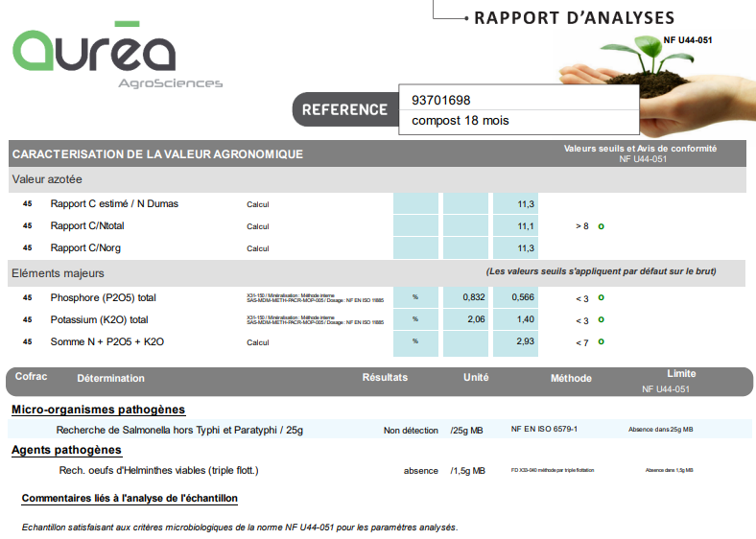The height and width of the screenshot is (539, 756).
Task: Click the CARACTERISATION DE LA VALEUR AGRONOMIQUE header
Action: point(157,154)
